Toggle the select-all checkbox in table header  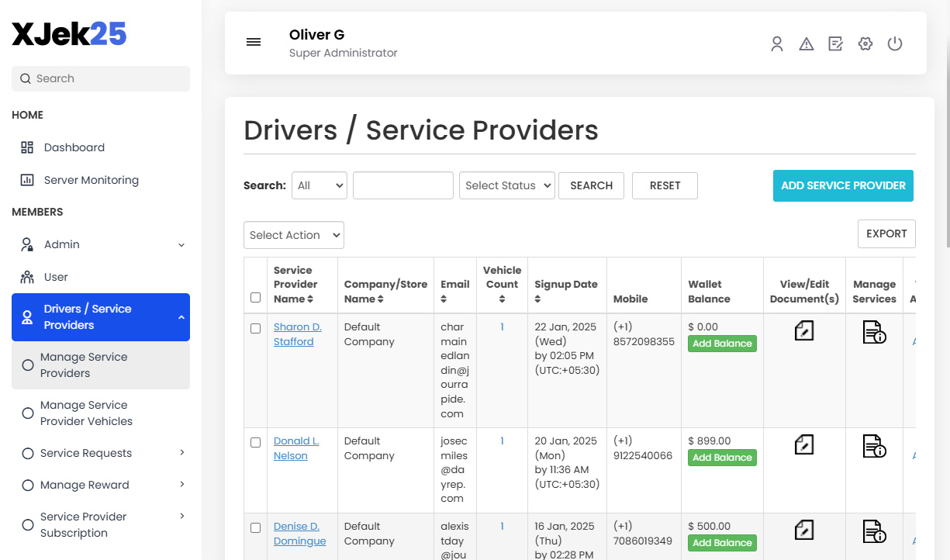pyautogui.click(x=255, y=297)
